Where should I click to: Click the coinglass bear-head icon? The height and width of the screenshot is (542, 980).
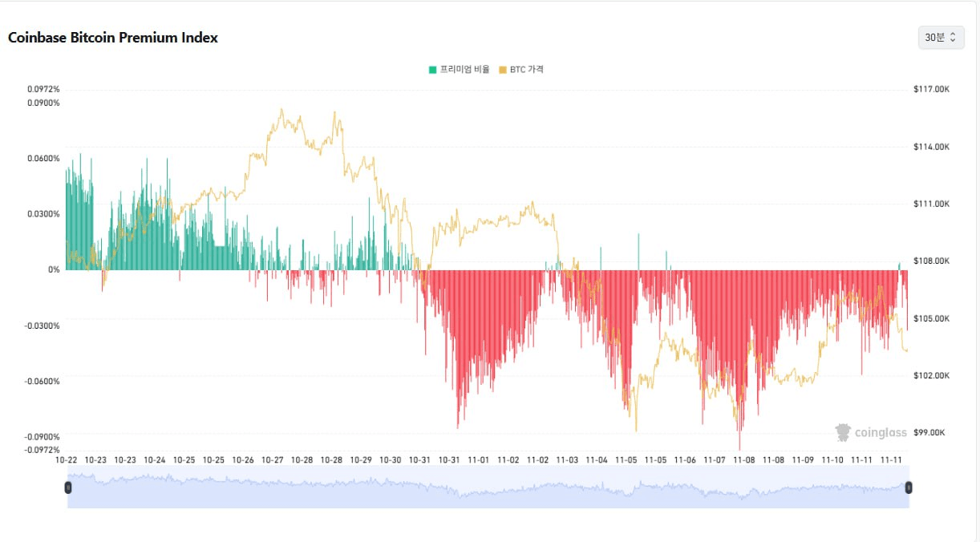click(842, 432)
